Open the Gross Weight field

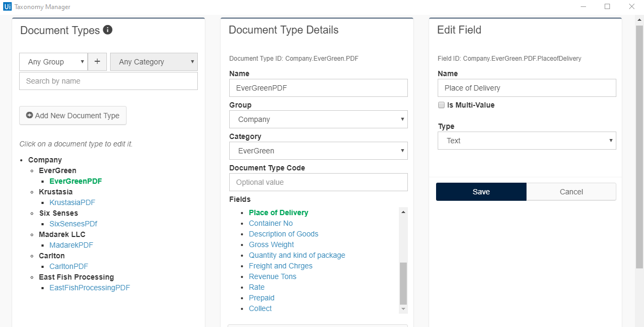(x=271, y=244)
